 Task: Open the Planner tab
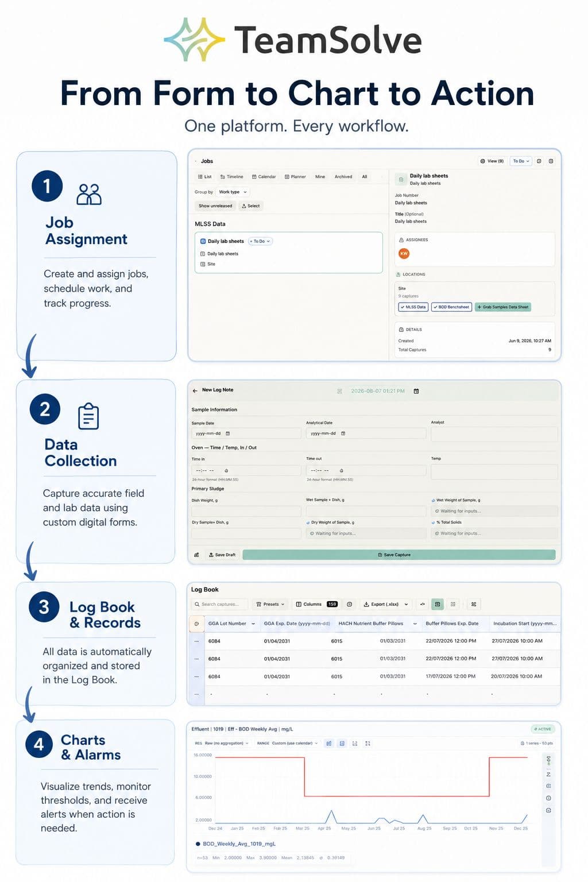pyautogui.click(x=296, y=177)
